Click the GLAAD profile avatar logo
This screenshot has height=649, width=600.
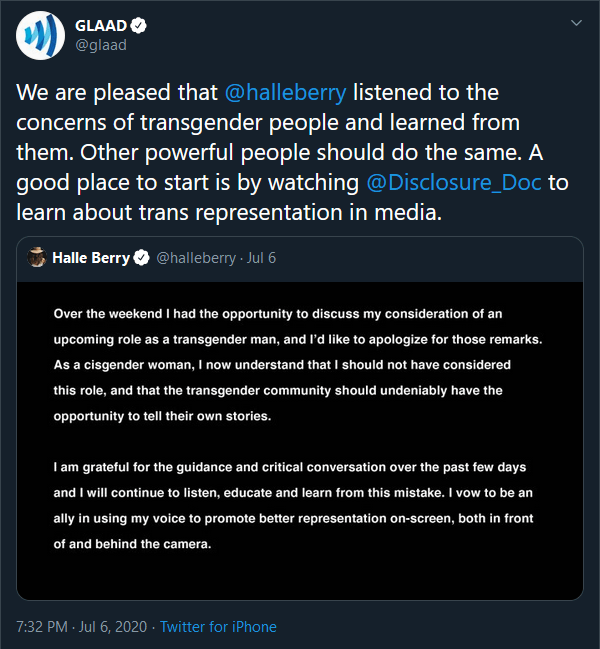tap(39, 37)
